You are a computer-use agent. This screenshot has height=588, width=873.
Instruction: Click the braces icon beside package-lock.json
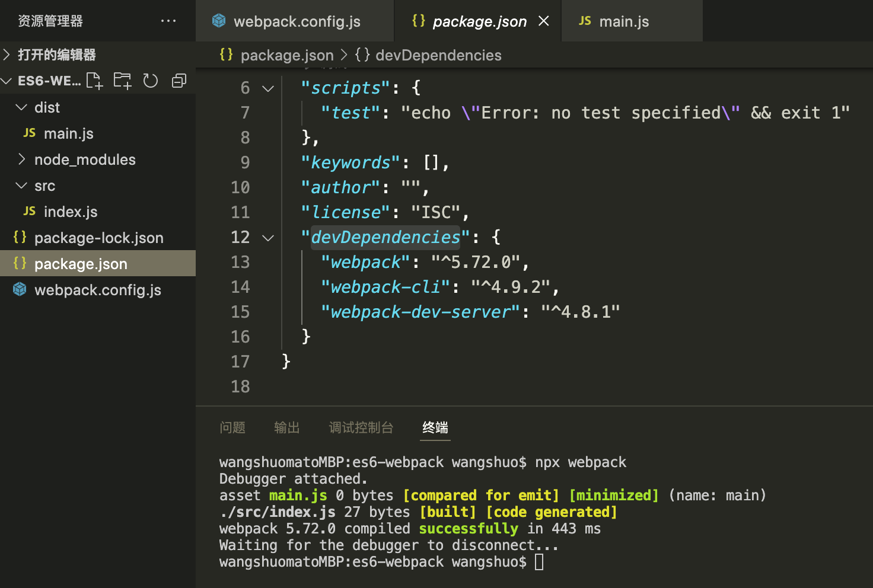[20, 237]
